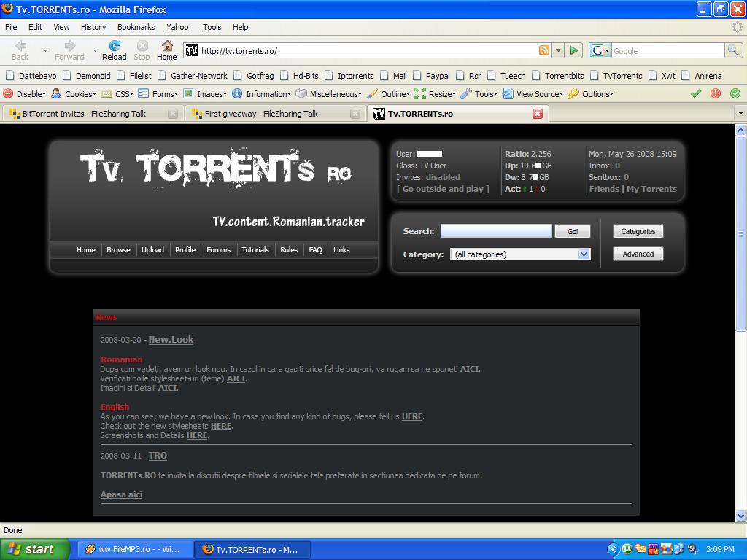Click the Go outside and play link
This screenshot has height=560, width=747.
[x=443, y=189]
